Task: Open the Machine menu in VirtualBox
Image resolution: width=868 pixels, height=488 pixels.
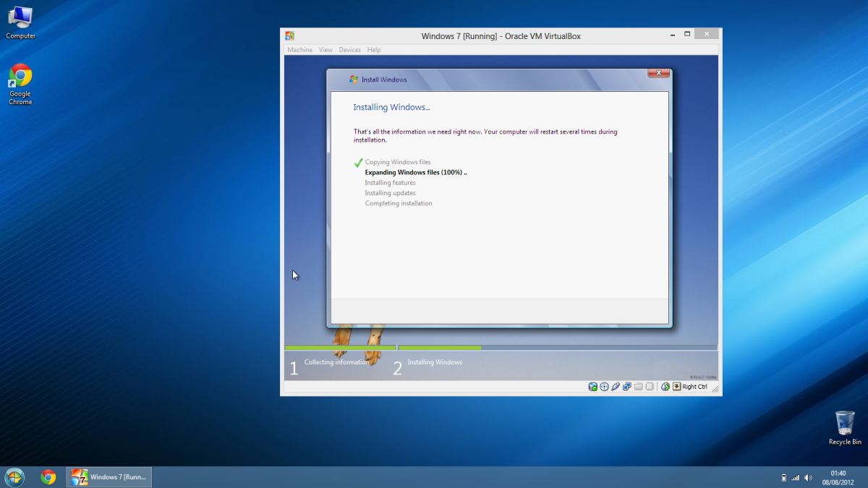Action: point(299,50)
